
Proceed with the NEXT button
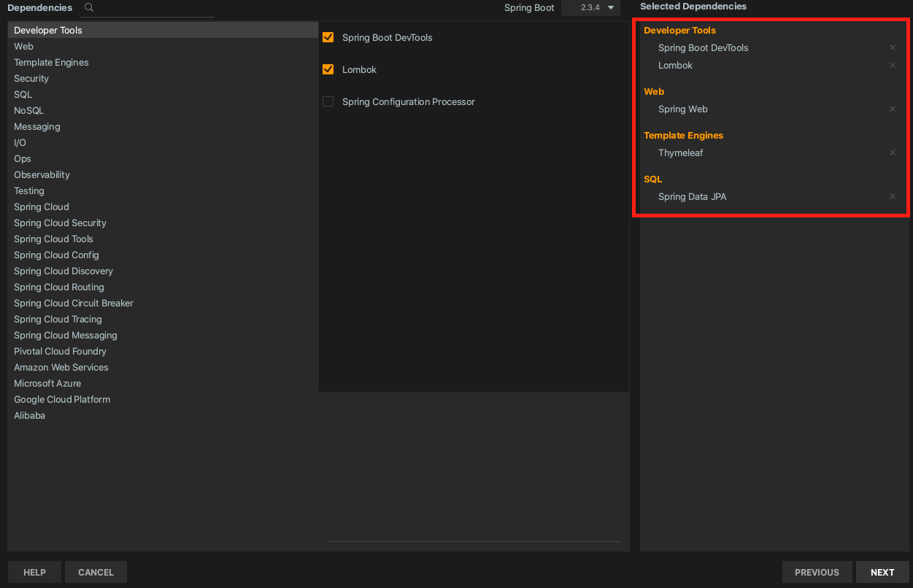pos(882,572)
